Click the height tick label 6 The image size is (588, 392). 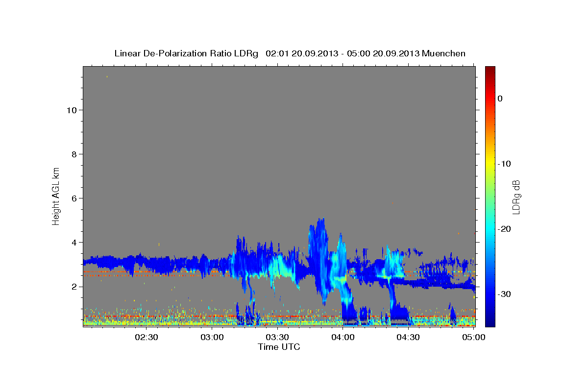coord(74,198)
